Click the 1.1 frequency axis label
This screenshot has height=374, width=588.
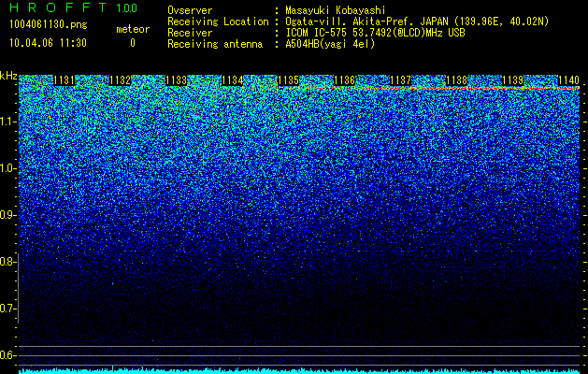[7, 122]
